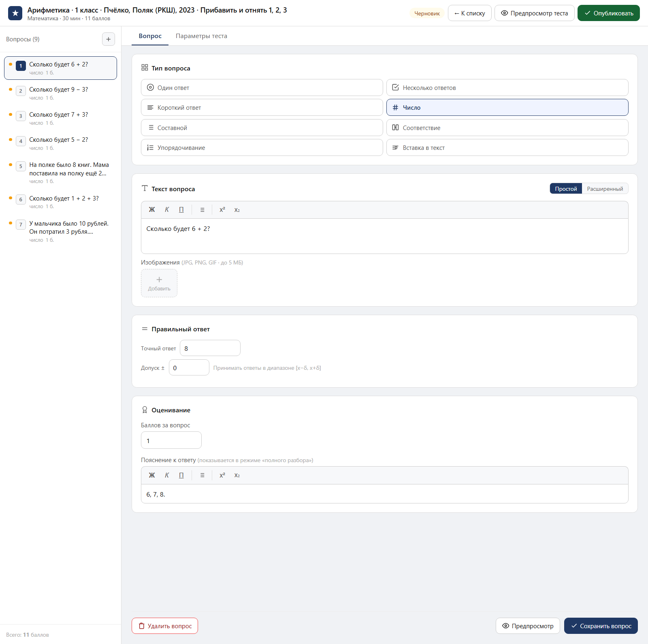The image size is (648, 644).
Task: Apply subscript in question text toolbar
Action: coord(237,210)
